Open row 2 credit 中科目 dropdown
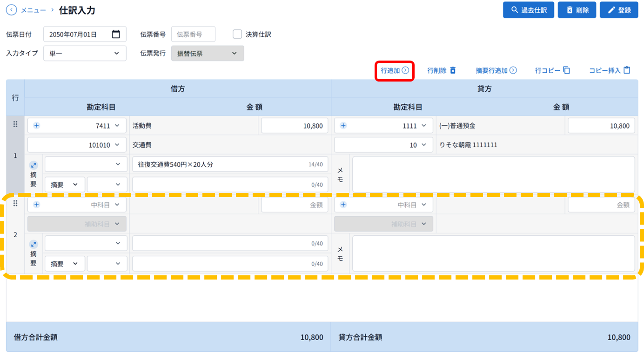This screenshot has width=644, height=355. tap(383, 205)
